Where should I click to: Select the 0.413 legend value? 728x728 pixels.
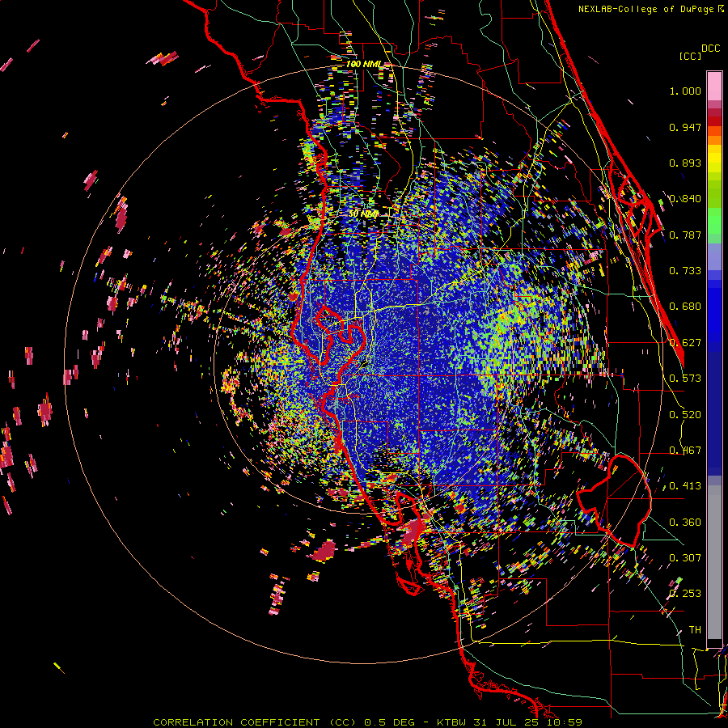point(685,486)
